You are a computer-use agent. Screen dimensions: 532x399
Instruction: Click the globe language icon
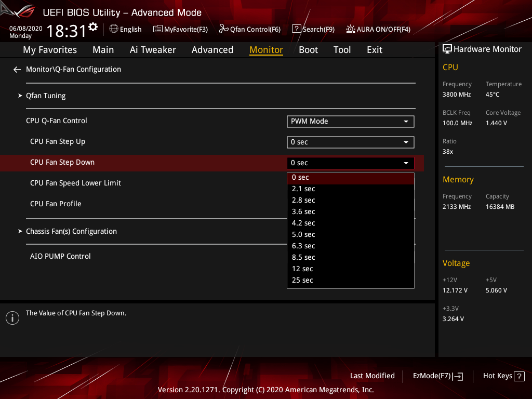click(x=114, y=29)
